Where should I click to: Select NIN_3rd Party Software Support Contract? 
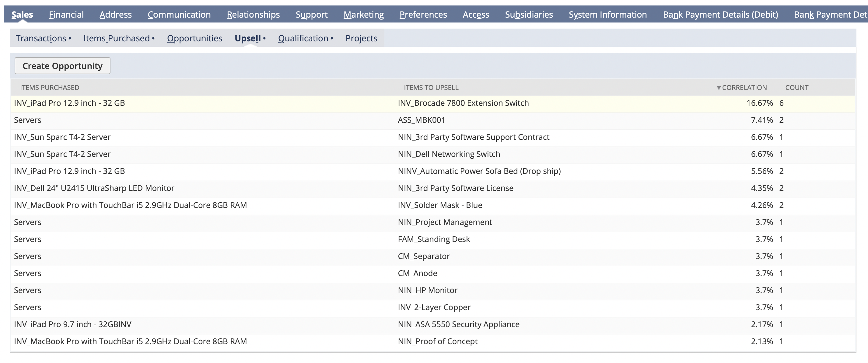(474, 137)
